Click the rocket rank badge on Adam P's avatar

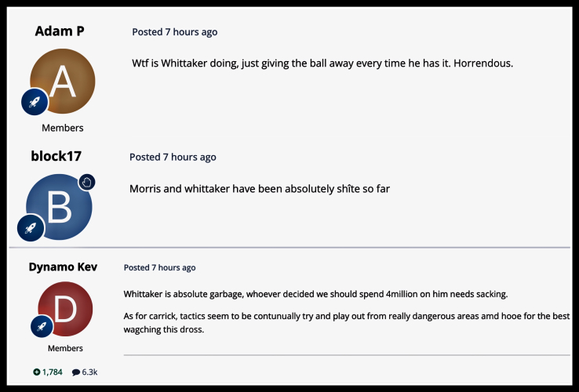coord(35,101)
